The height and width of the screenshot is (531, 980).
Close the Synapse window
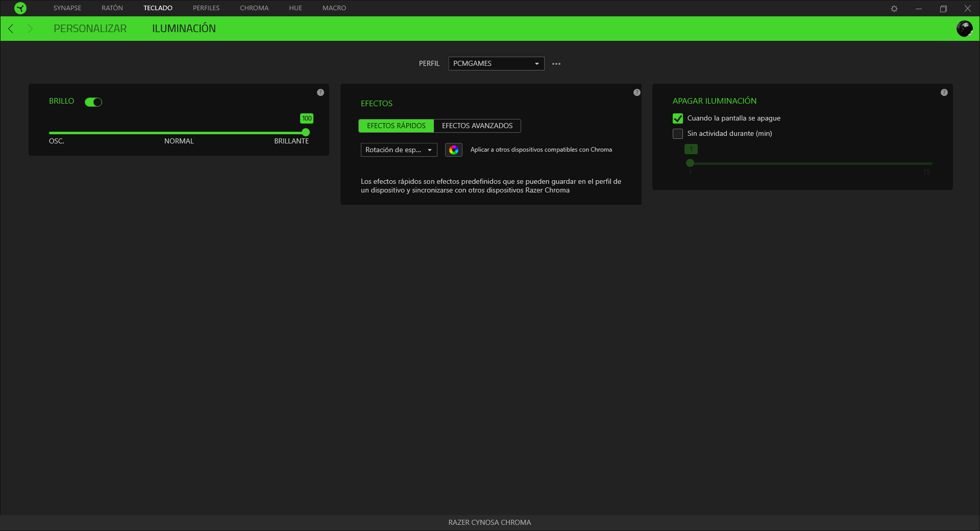point(968,9)
